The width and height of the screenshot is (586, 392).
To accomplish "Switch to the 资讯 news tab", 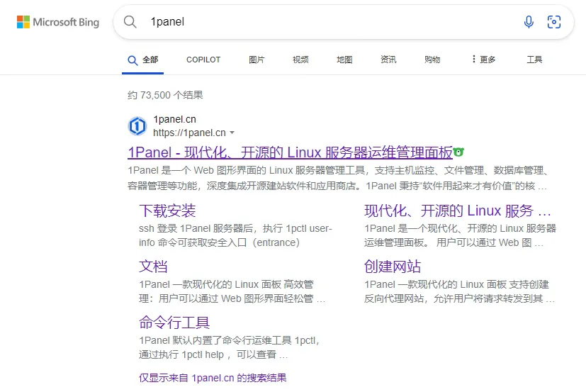I will pos(388,60).
